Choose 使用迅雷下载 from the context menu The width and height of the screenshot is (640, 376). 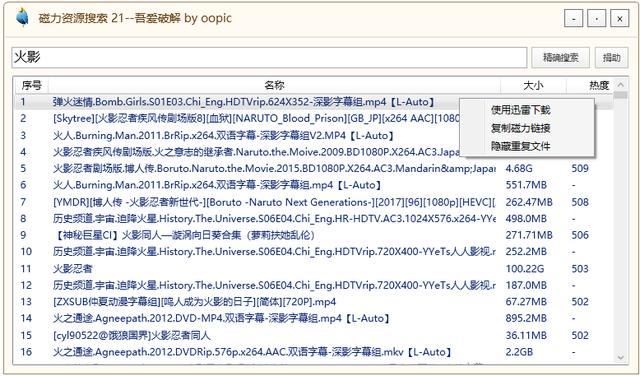(x=520, y=110)
